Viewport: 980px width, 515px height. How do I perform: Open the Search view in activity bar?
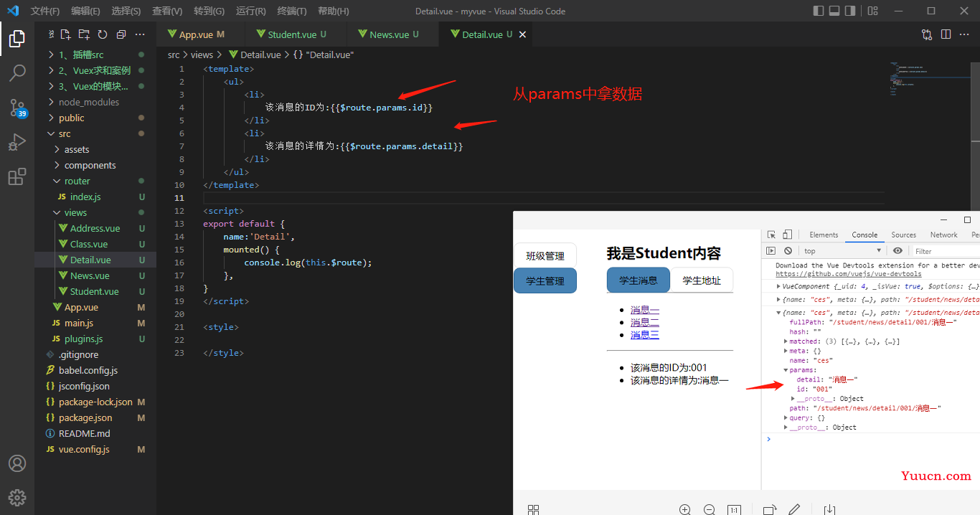pyautogui.click(x=17, y=72)
